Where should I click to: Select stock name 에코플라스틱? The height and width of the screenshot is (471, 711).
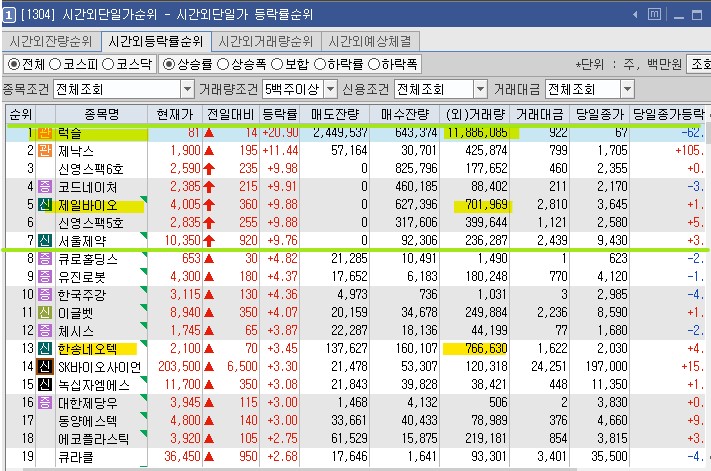coord(93,439)
